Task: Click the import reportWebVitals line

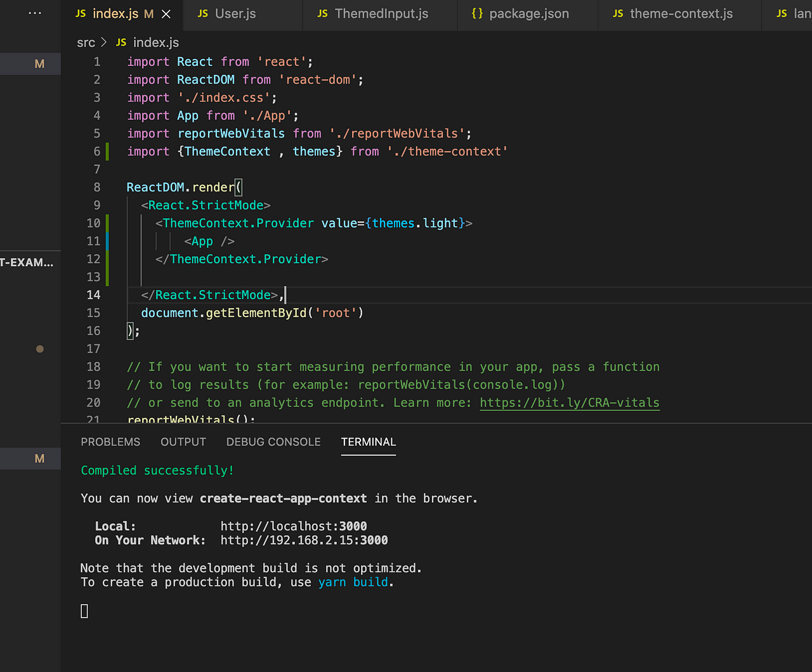Action: pos(299,133)
